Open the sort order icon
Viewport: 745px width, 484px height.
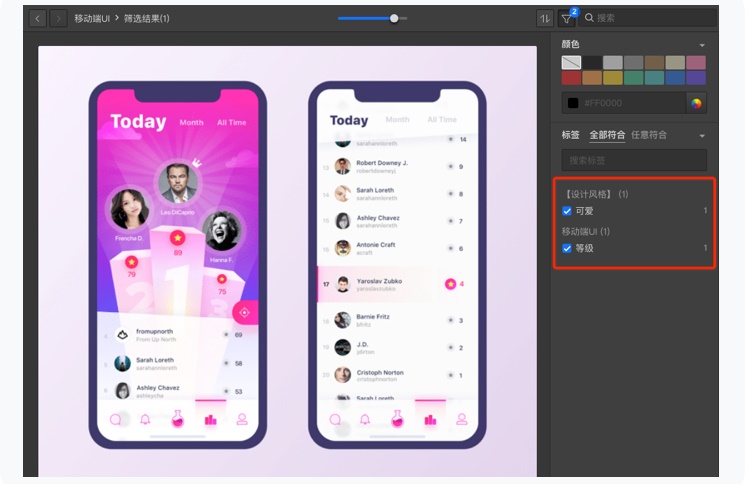(x=545, y=18)
